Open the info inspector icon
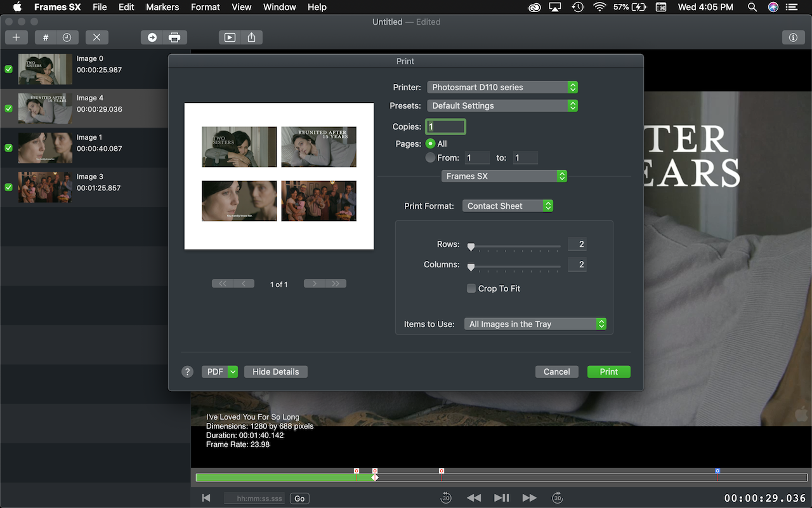The image size is (812, 508). click(793, 37)
